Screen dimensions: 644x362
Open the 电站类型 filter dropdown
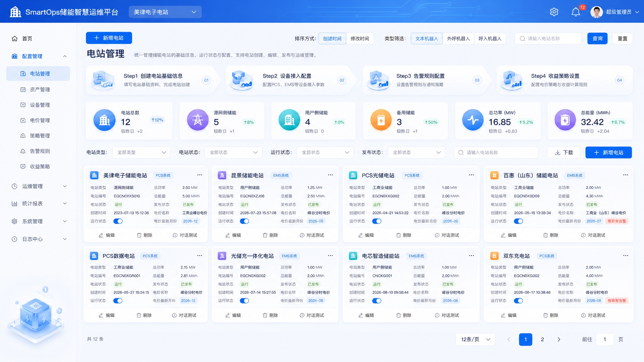tap(142, 152)
